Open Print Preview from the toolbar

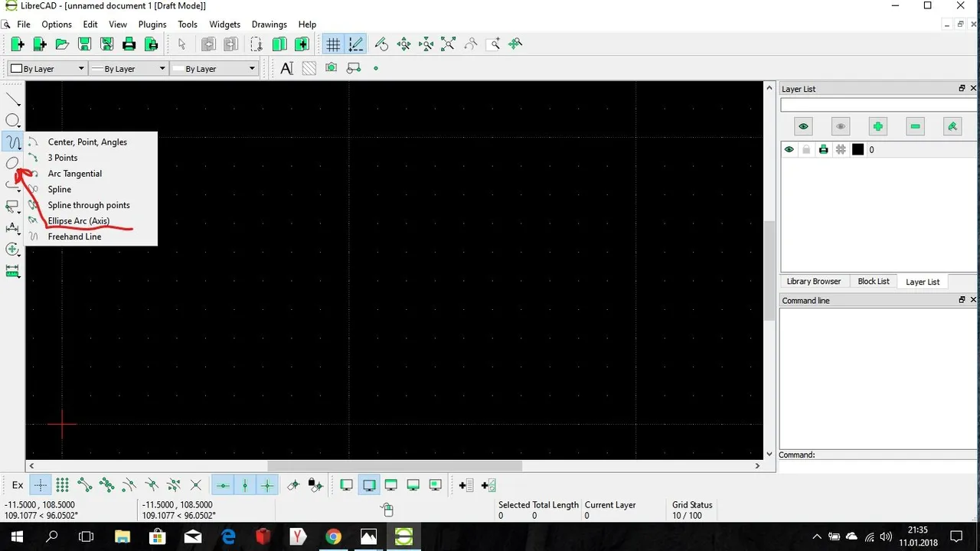pos(152,44)
